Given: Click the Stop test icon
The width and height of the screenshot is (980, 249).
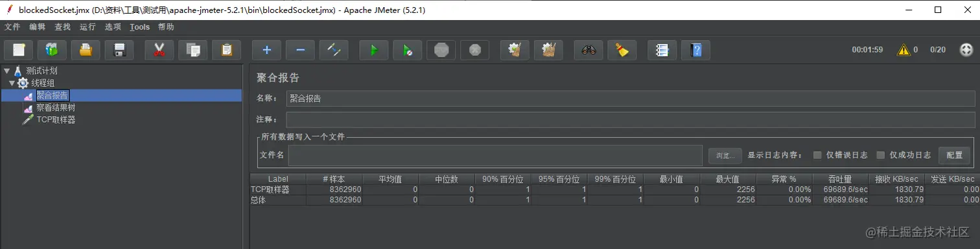Looking at the screenshot, I should click(441, 50).
